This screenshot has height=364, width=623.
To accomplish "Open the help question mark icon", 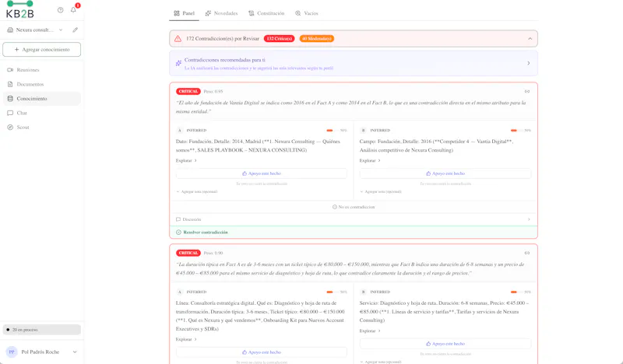I will (x=61, y=10).
